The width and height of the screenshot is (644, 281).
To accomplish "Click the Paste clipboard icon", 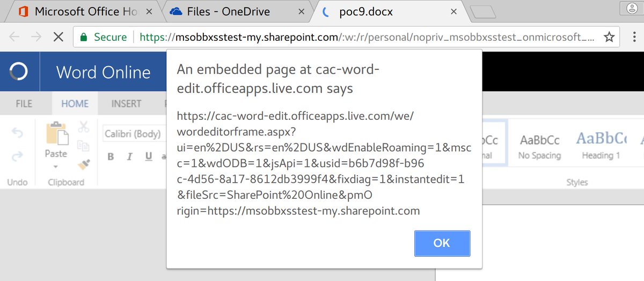I will [56, 133].
